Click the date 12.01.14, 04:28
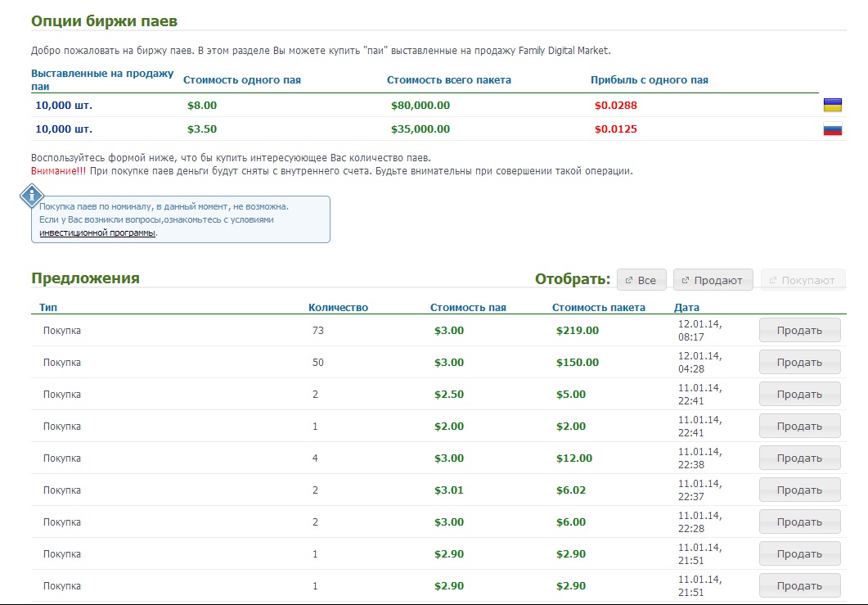 [x=699, y=363]
